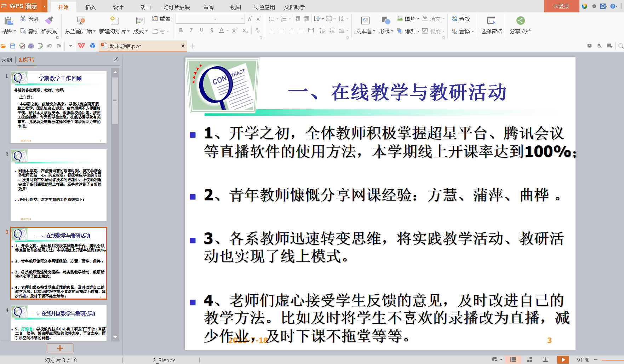Toggle italic formatting
The width and height of the screenshot is (624, 364).
[x=191, y=30]
